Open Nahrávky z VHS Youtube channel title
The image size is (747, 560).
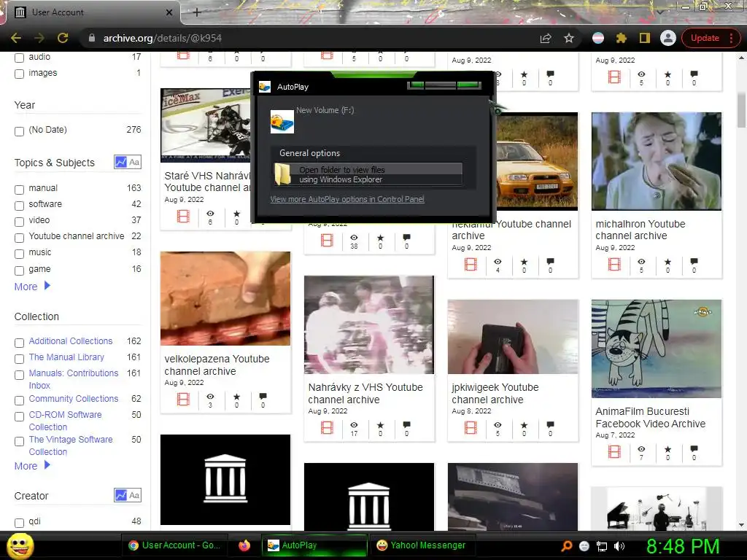(x=365, y=393)
